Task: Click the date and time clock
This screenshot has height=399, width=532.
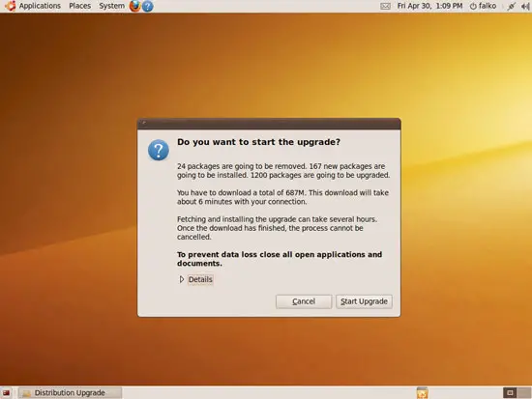Action: [429, 6]
